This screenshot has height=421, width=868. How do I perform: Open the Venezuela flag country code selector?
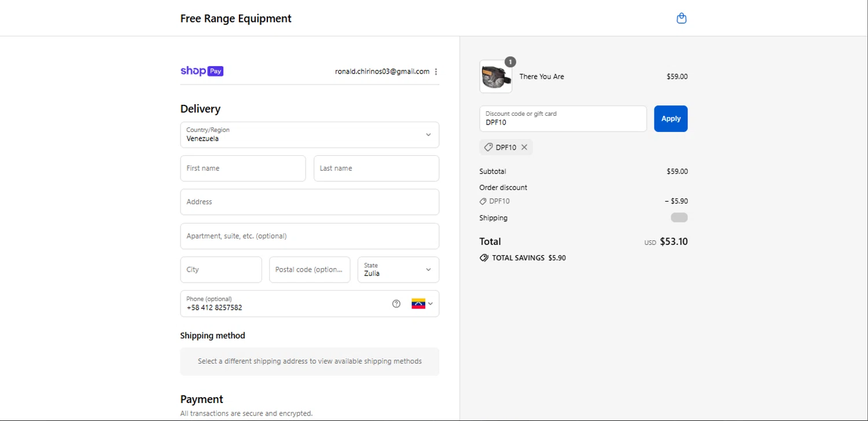tap(422, 303)
